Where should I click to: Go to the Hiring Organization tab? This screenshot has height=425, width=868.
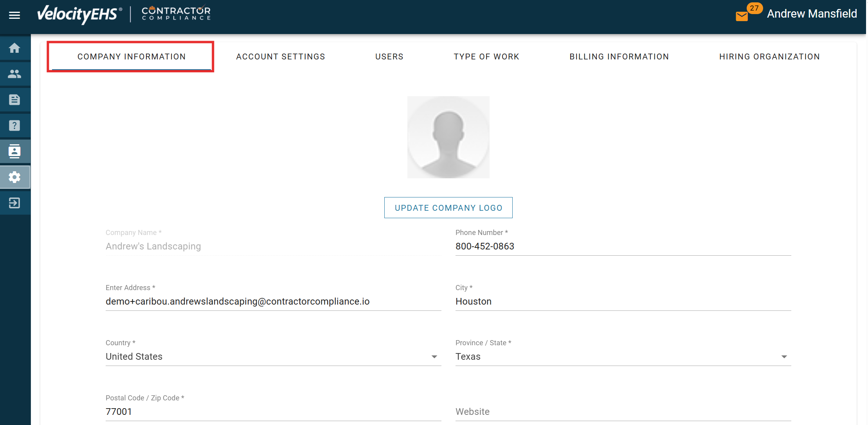tap(769, 57)
